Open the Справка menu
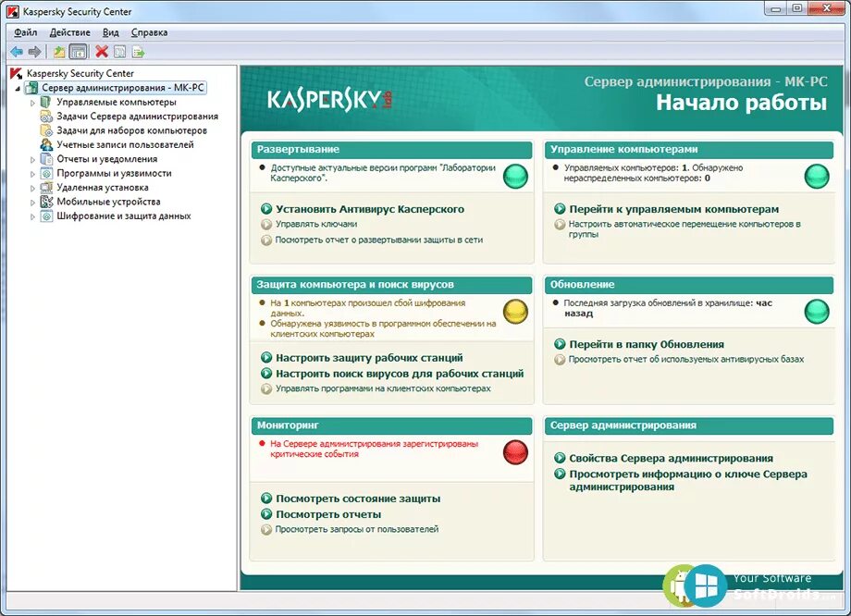This screenshot has width=851, height=616. click(149, 32)
